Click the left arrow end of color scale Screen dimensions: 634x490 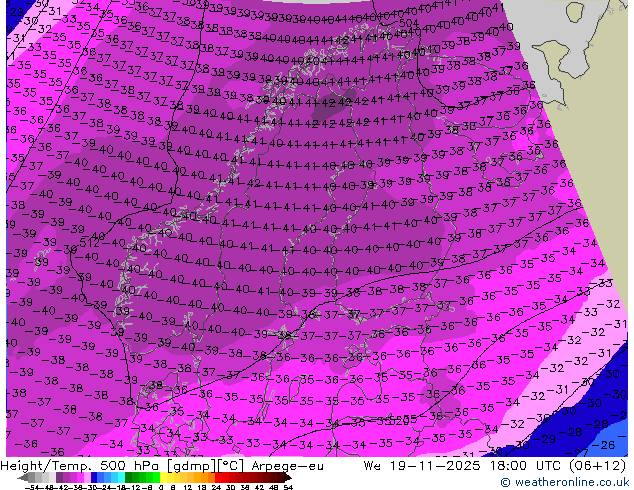tap(23, 477)
